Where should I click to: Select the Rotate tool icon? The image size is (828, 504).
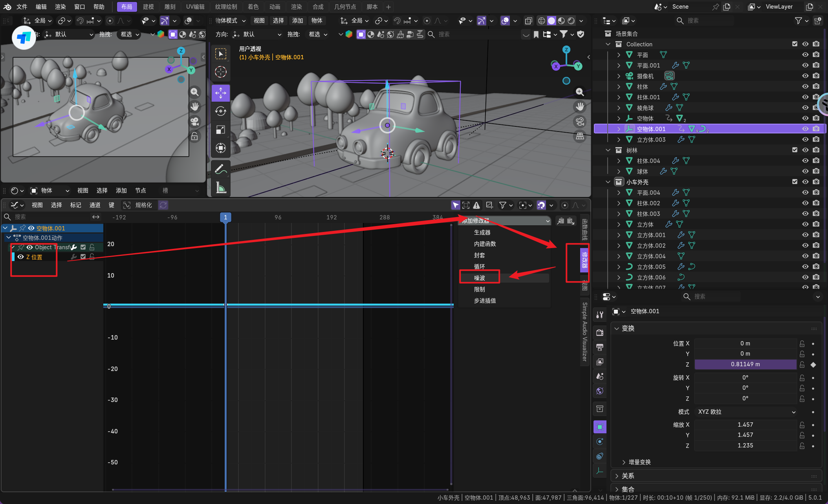(220, 111)
